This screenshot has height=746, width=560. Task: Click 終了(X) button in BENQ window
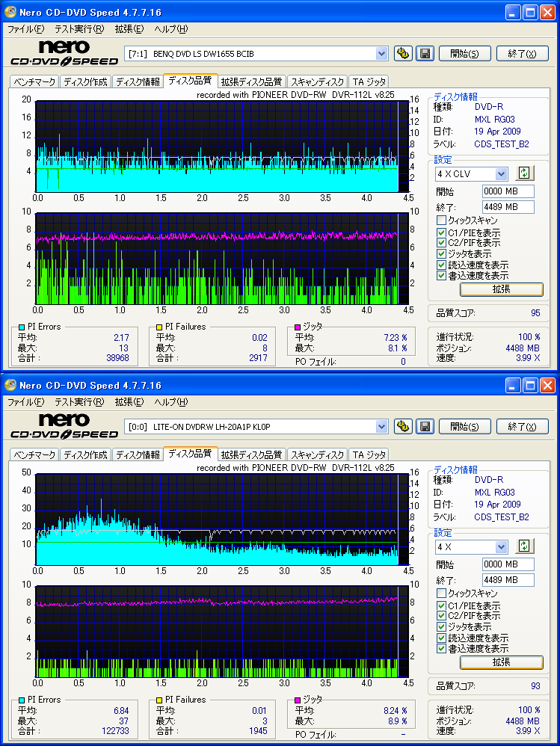pos(522,54)
